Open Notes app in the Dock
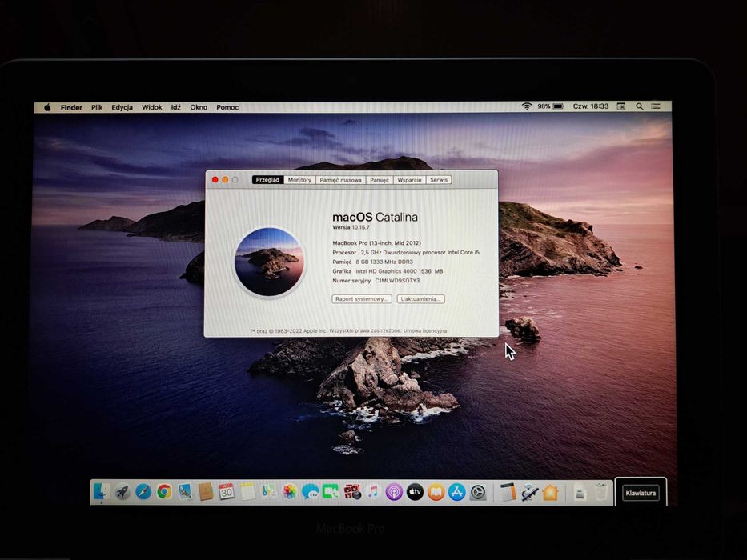Viewport: 747px width, 560px height. (247, 492)
